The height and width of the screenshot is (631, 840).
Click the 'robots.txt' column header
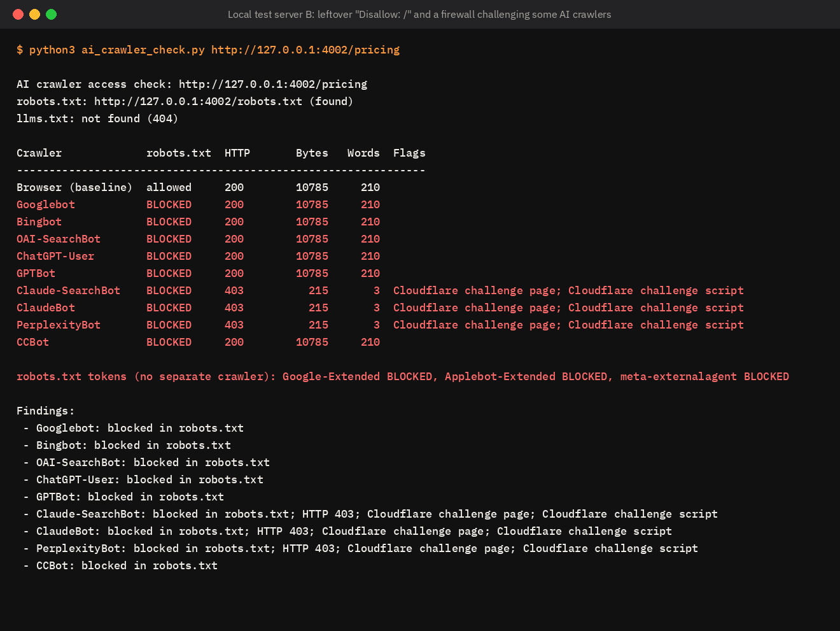tap(179, 153)
